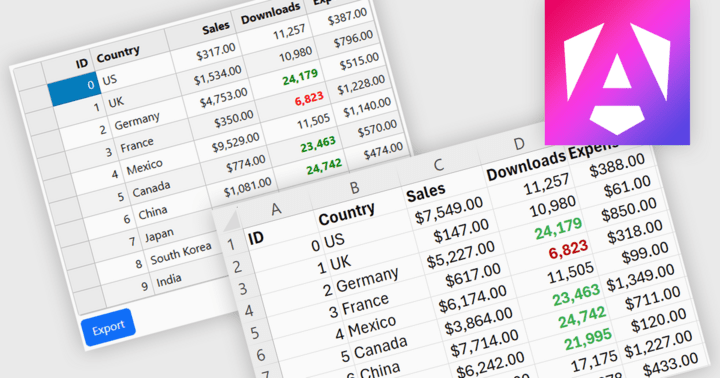Click the grid's Downloads column header
The image size is (720, 378).
[x=271, y=12]
